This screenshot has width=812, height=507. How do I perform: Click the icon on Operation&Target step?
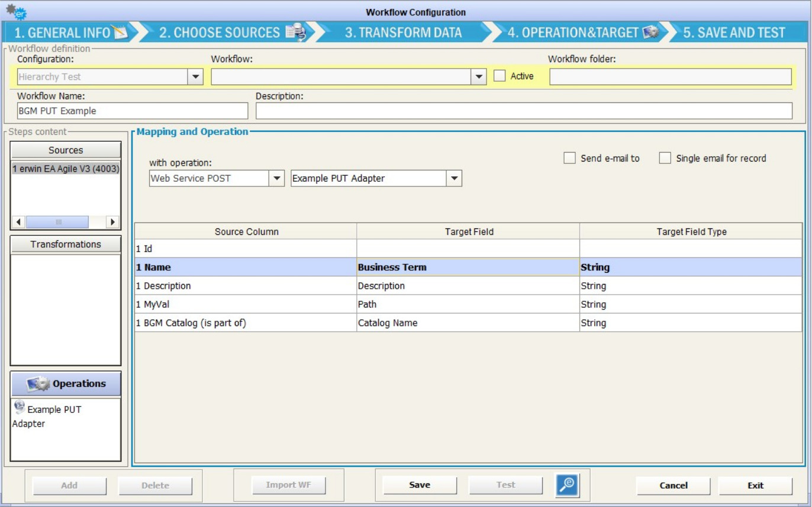pos(650,33)
